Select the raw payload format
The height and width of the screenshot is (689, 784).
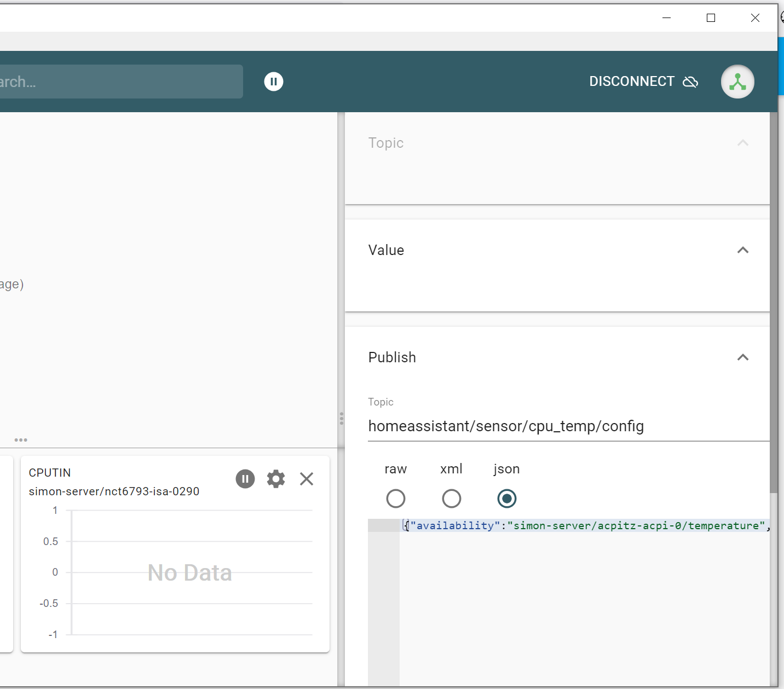point(396,499)
